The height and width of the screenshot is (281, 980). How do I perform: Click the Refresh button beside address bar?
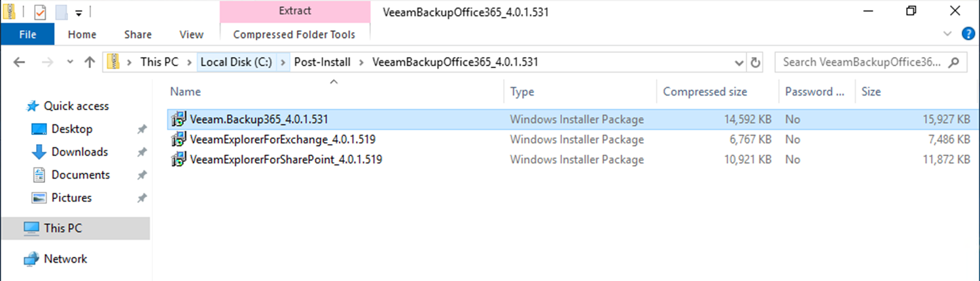coord(756,63)
